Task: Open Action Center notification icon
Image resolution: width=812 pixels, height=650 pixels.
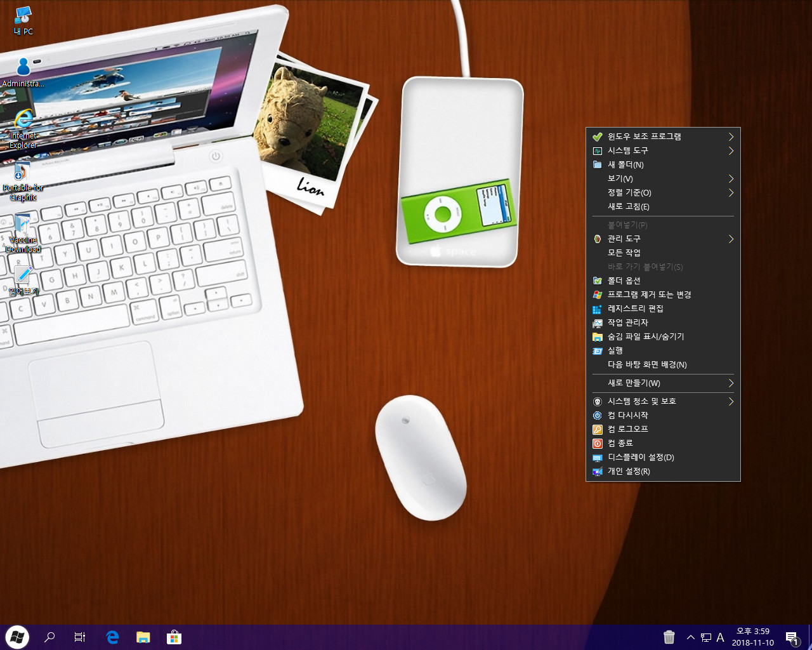Action: 792,637
